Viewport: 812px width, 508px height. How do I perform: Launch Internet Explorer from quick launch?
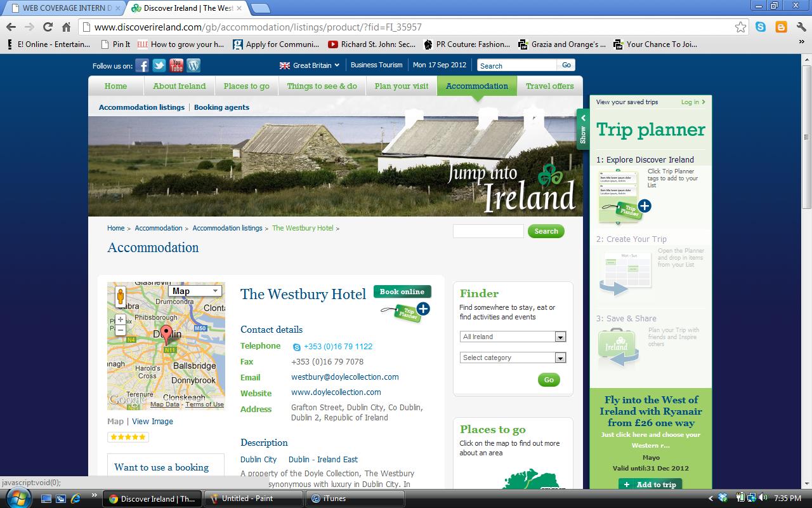pos(75,498)
